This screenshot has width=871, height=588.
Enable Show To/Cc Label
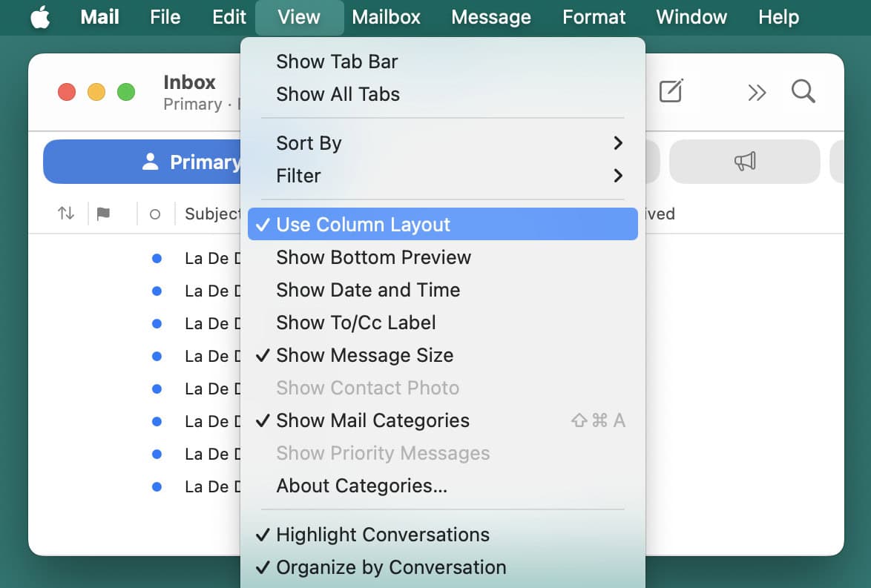pyautogui.click(x=443, y=323)
